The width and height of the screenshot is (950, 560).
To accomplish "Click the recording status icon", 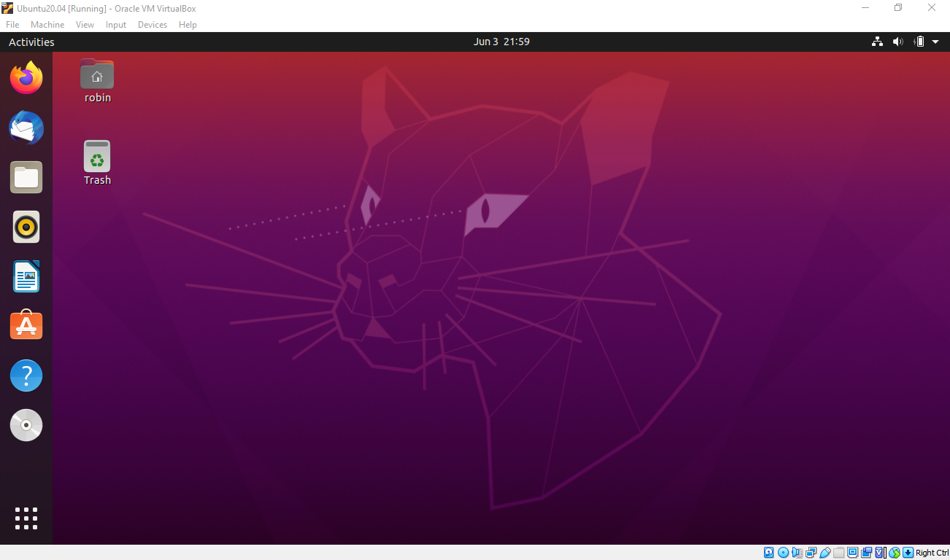I will tap(866, 553).
